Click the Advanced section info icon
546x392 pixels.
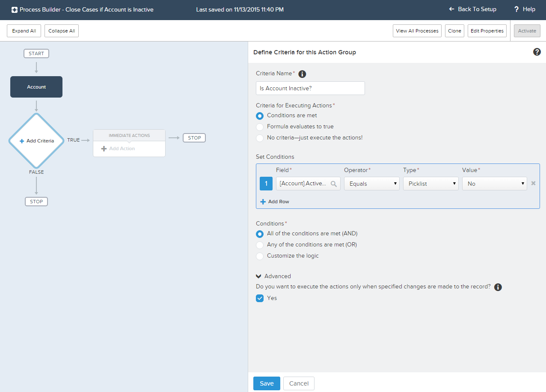[x=498, y=287]
